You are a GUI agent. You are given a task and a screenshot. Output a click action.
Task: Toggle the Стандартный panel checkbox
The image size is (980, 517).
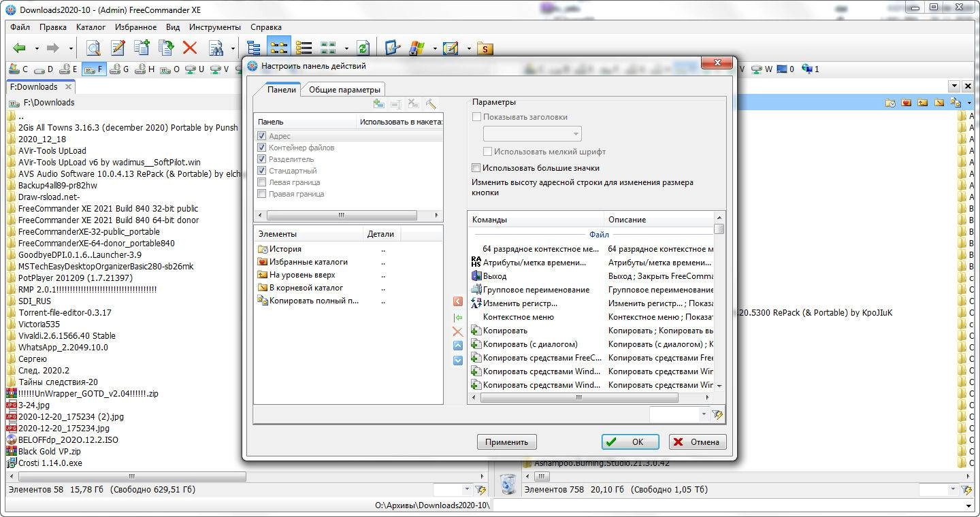[262, 171]
